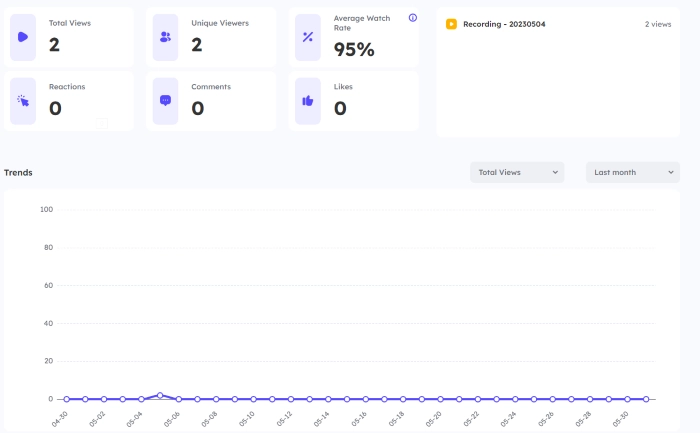Expand the Last month date range dropdown
Screen dimensions: 700x433
pyautogui.click(x=632, y=172)
